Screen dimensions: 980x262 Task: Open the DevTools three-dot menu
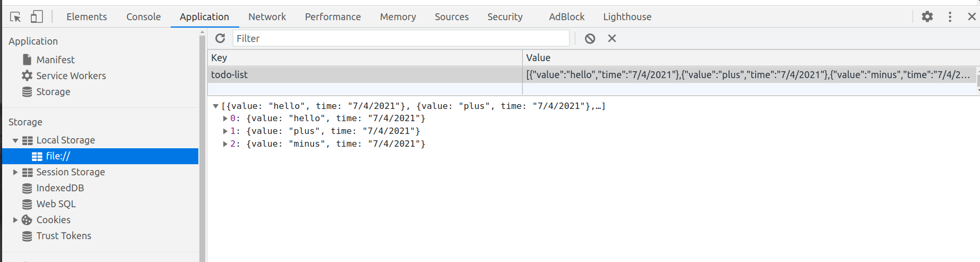(x=950, y=16)
